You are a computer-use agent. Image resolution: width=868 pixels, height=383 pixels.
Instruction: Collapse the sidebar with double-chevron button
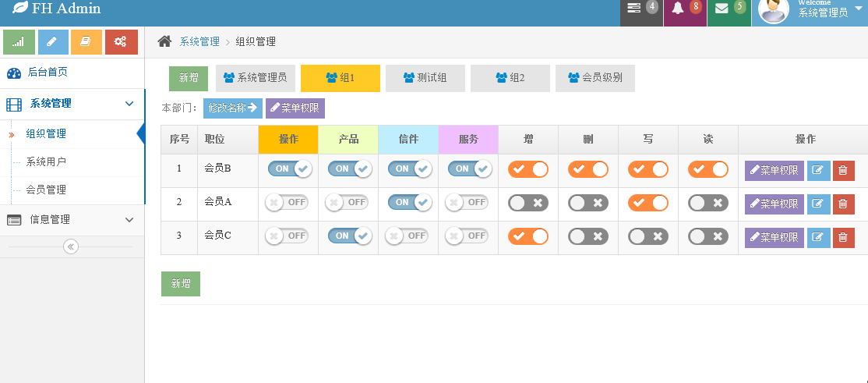71,246
